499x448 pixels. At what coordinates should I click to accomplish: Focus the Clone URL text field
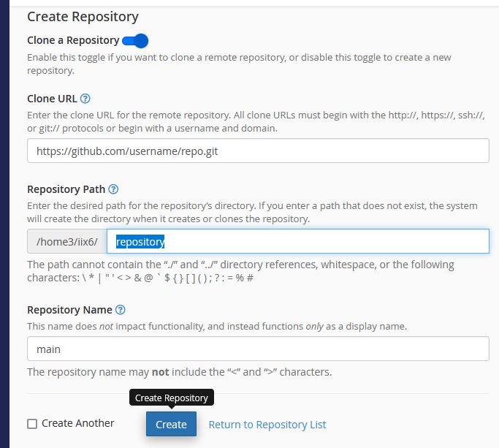[x=258, y=151]
